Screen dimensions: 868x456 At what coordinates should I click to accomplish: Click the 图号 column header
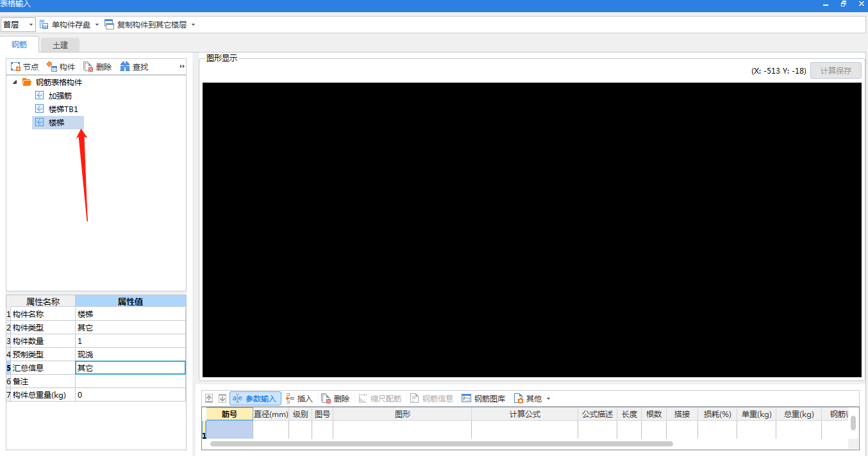322,414
